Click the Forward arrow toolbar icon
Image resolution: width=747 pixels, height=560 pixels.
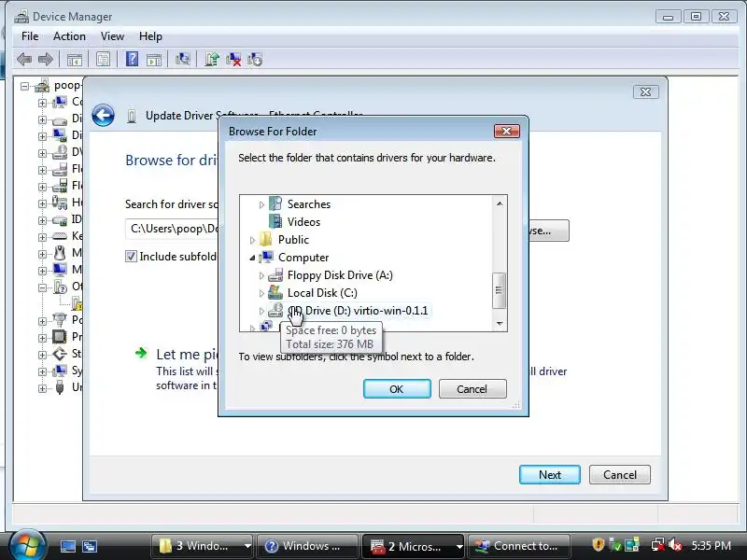(45, 60)
